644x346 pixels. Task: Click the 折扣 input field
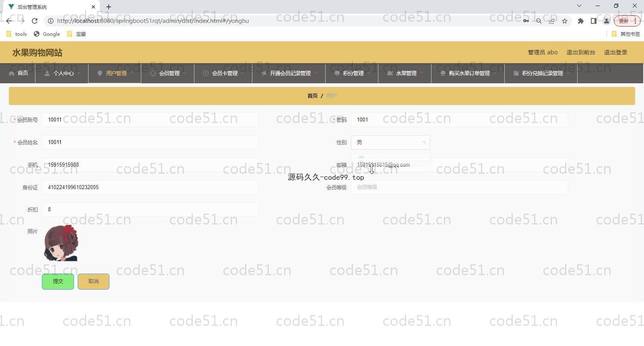150,210
